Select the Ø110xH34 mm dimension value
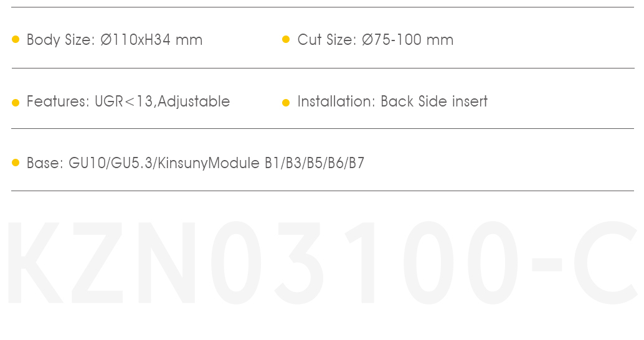Image resolution: width=644 pixels, height=340 pixels. click(x=151, y=40)
